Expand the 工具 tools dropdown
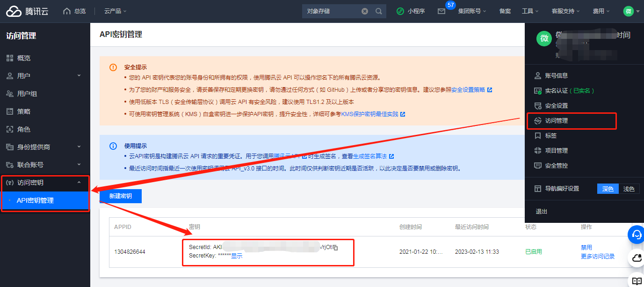The height and width of the screenshot is (287, 644). click(x=530, y=11)
